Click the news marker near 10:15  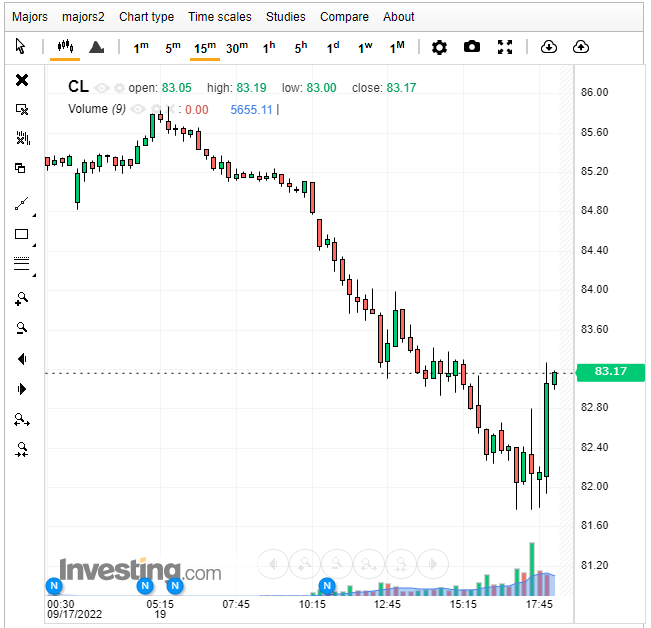pos(326,586)
